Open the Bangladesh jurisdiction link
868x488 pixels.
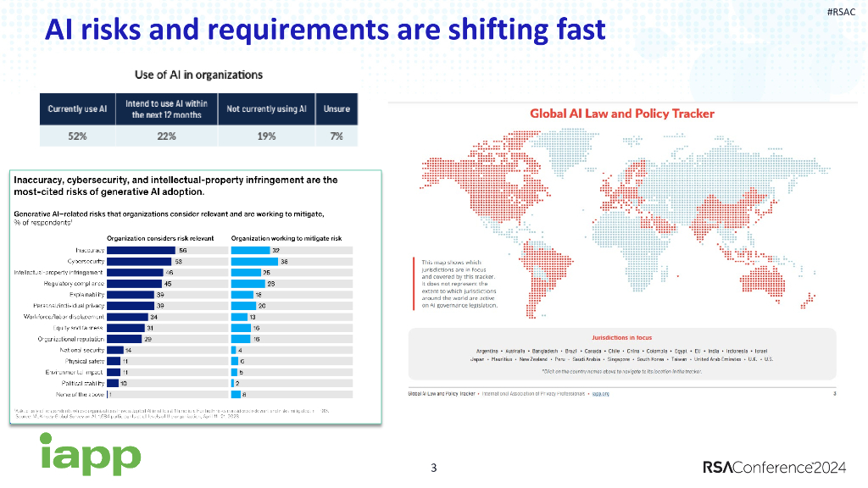coord(545,352)
